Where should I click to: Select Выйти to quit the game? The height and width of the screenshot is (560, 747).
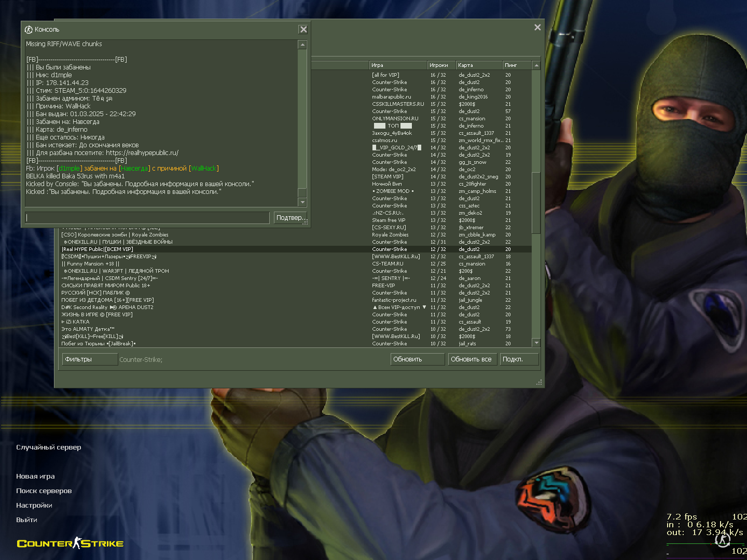(x=26, y=520)
